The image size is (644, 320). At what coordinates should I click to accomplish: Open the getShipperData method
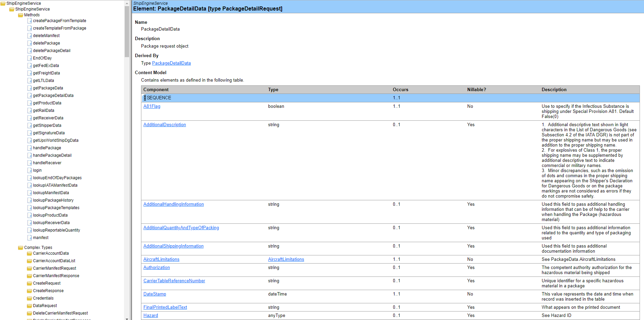point(47,125)
